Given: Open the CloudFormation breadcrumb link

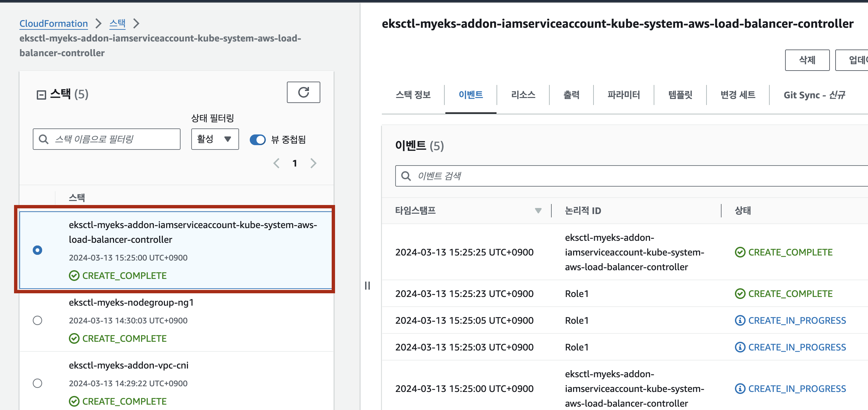Looking at the screenshot, I should pos(53,24).
